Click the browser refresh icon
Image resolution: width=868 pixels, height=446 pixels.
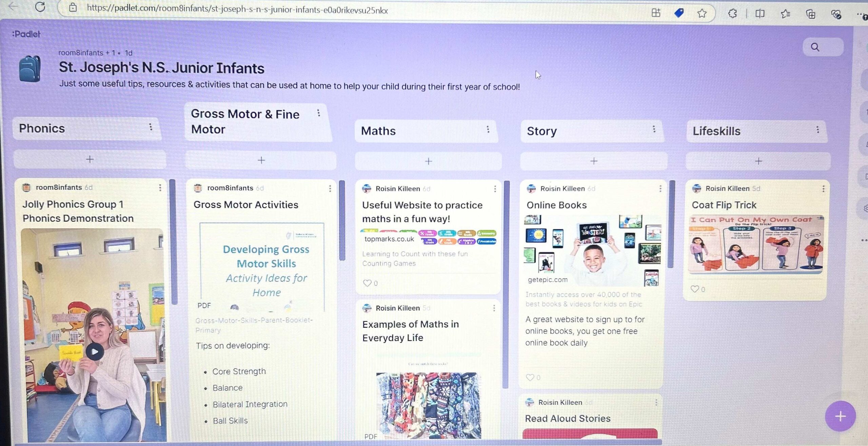click(x=40, y=7)
